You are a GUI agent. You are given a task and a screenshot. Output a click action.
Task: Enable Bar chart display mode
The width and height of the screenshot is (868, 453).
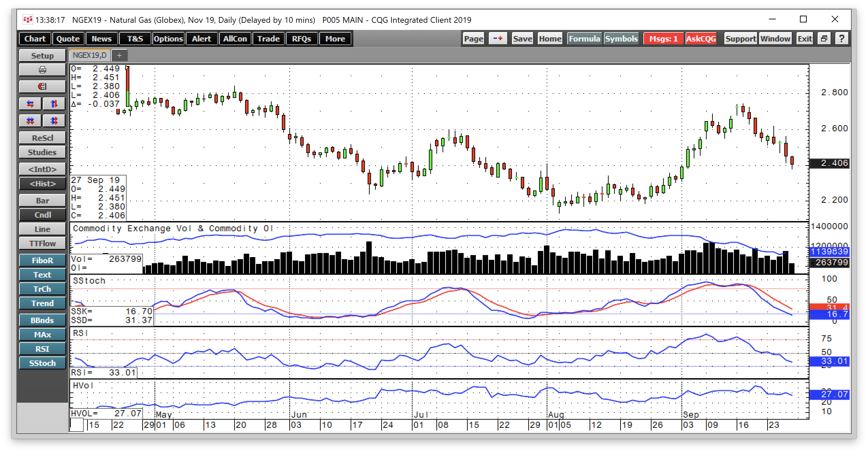point(42,200)
